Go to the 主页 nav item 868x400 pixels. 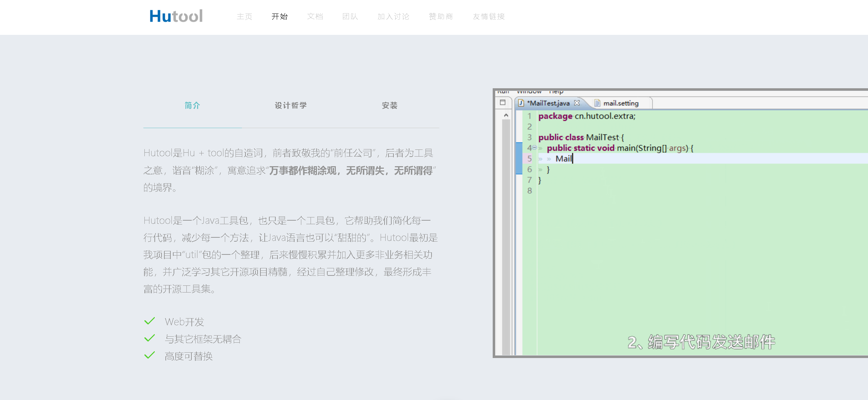point(244,16)
